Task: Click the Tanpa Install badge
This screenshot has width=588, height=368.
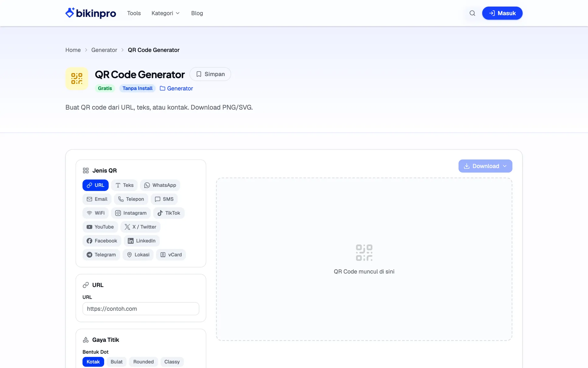Action: click(x=138, y=88)
